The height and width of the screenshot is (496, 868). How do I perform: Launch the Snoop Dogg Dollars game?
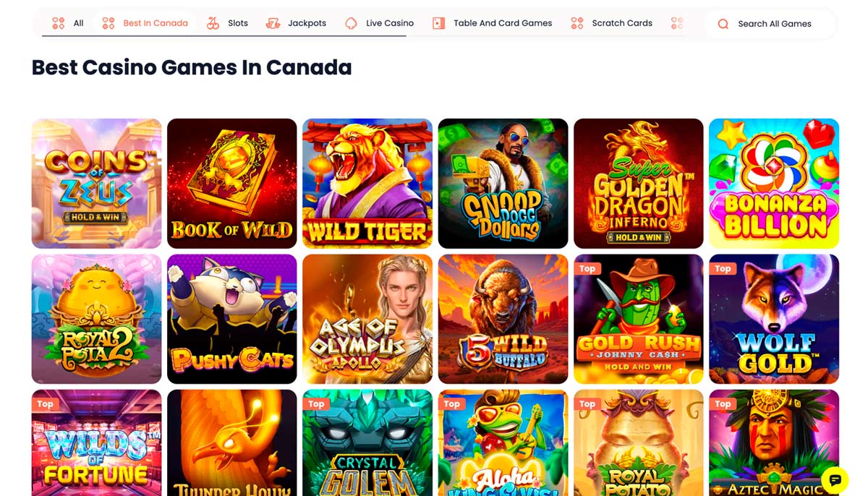(503, 184)
